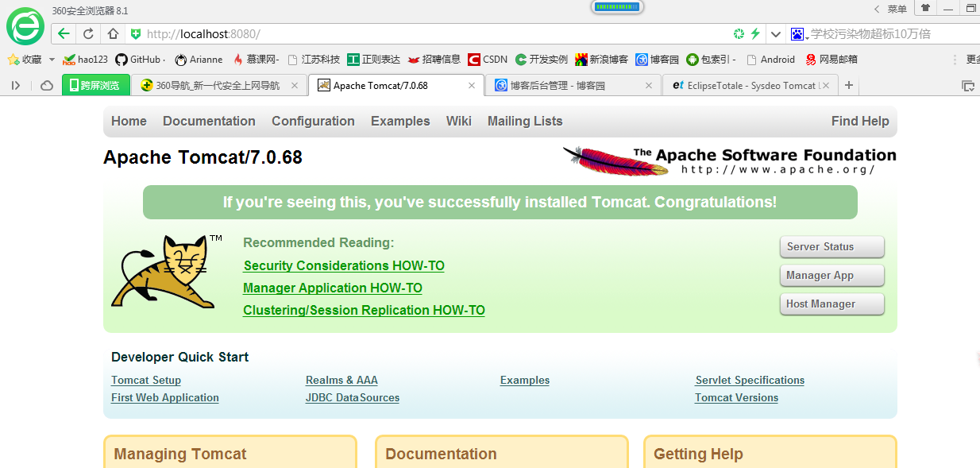Click the Host Manager button

click(832, 304)
